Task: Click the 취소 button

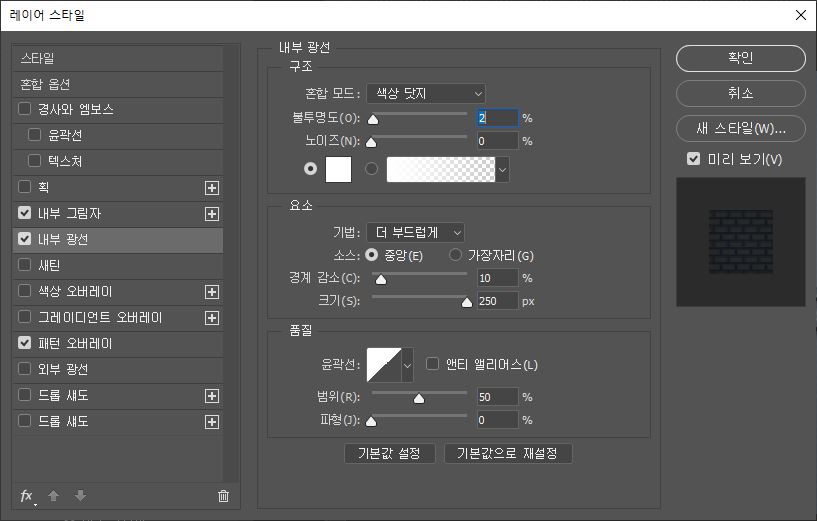Action: coord(740,93)
